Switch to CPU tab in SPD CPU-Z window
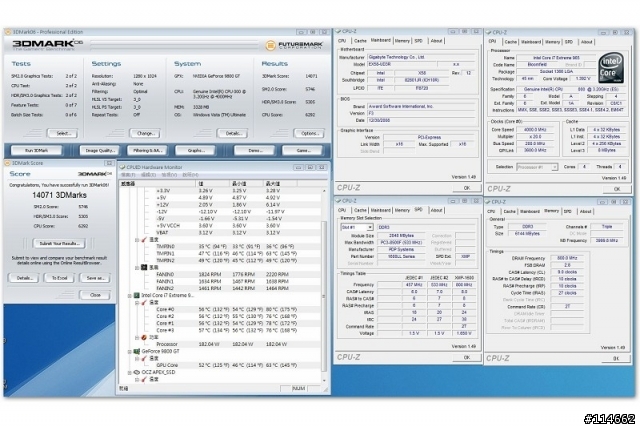Image resolution: width=640 pixels, height=427 pixels. click(342, 210)
